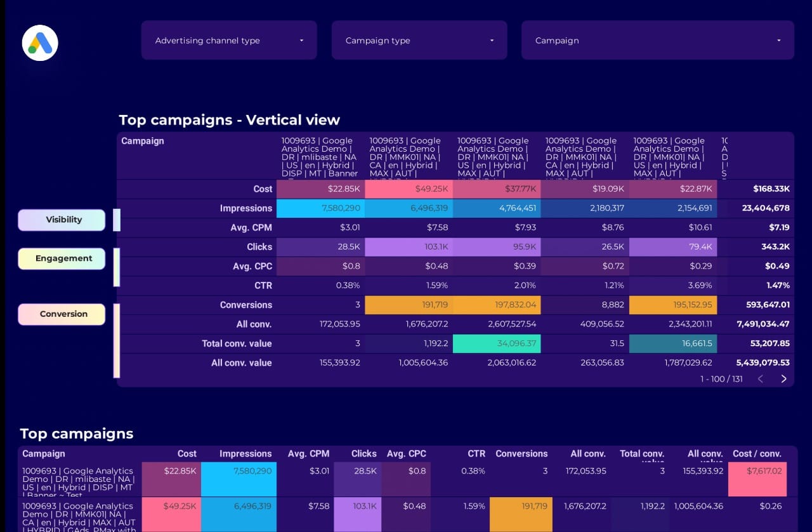Click the Campaign header in vertical view table
This screenshot has height=532, width=812.
click(x=143, y=141)
